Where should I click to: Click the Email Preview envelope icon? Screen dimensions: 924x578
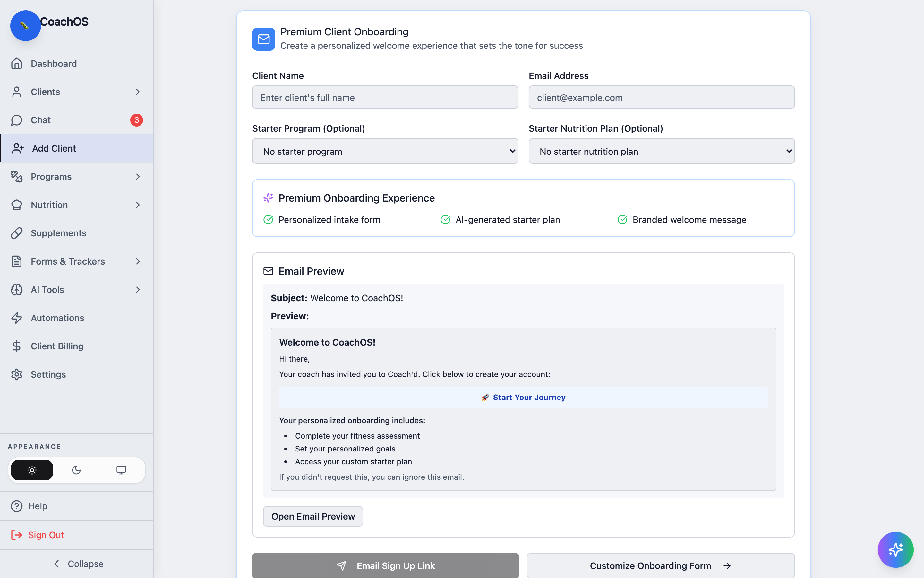(268, 271)
